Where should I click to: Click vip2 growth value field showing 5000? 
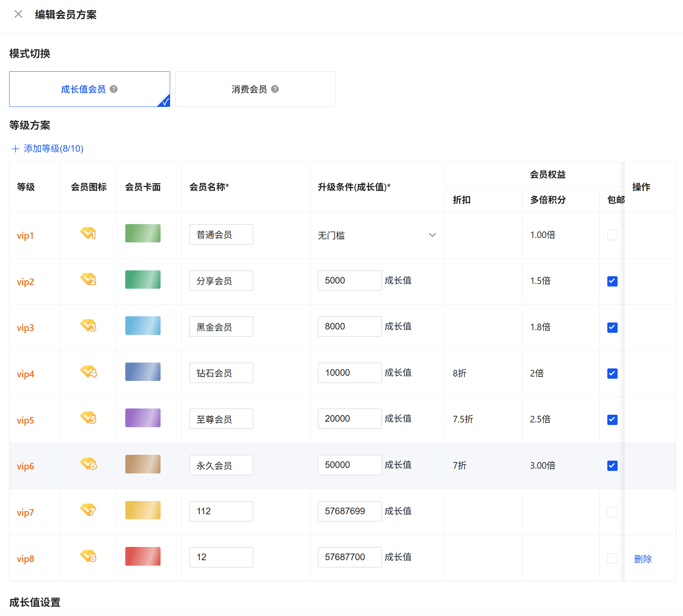pyautogui.click(x=349, y=281)
